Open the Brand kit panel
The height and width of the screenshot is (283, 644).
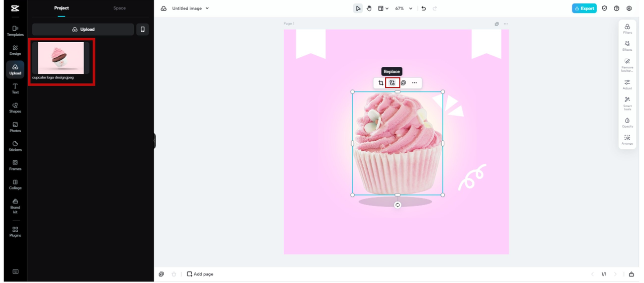pos(15,206)
